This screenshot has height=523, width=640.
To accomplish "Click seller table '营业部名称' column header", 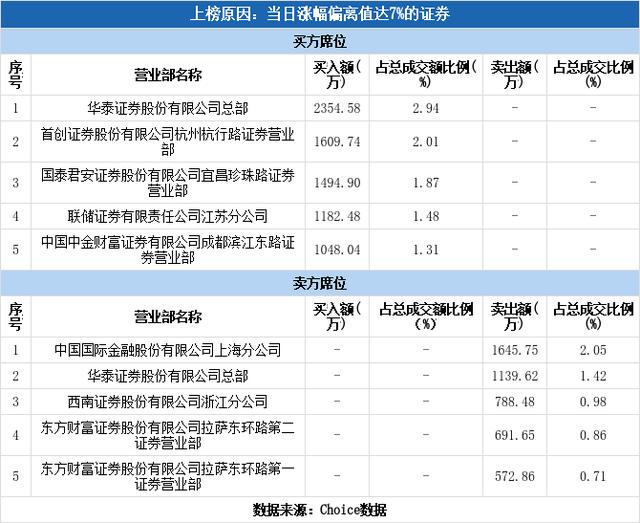I will coord(168,316).
